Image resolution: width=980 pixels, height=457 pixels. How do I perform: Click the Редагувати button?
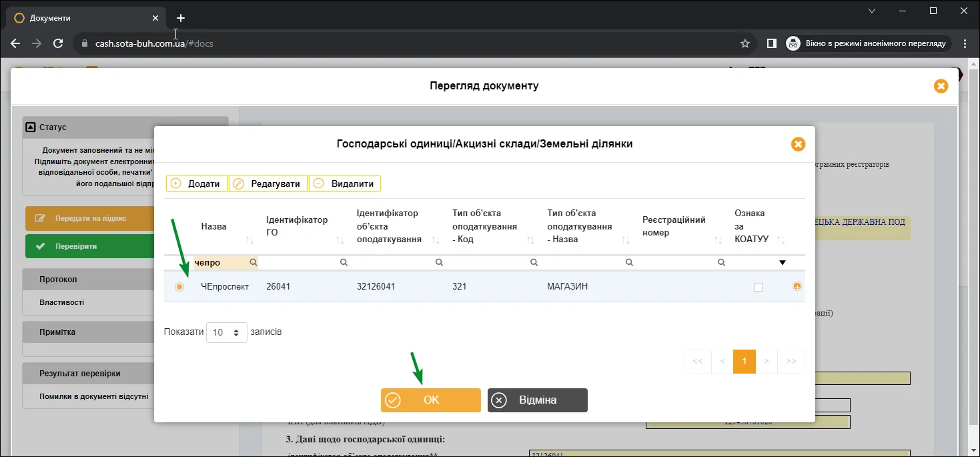268,183
